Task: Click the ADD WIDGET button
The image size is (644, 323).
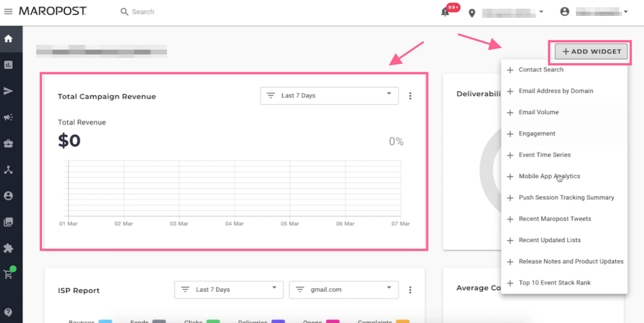Action: point(591,52)
